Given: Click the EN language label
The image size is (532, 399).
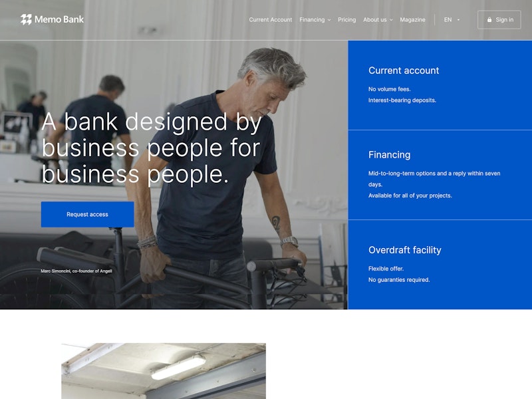Looking at the screenshot, I should pos(448,20).
